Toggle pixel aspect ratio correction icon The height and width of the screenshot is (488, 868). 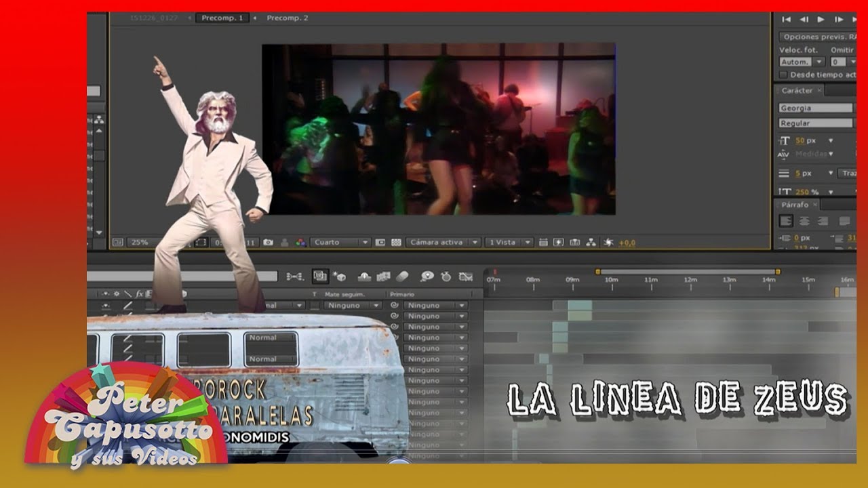[542, 242]
